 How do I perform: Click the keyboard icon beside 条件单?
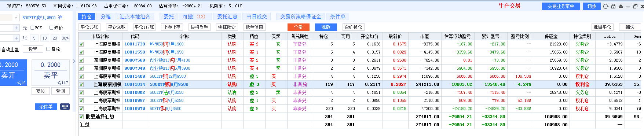pos(65,107)
